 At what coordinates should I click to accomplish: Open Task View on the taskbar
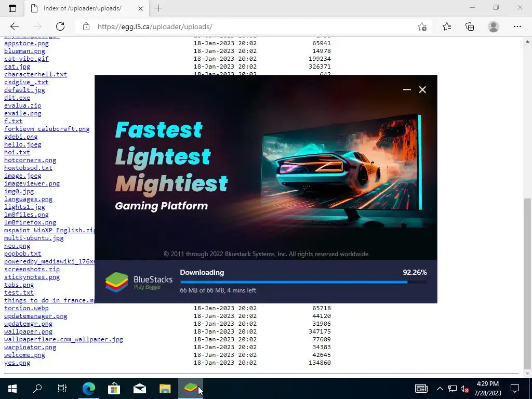coord(62,389)
